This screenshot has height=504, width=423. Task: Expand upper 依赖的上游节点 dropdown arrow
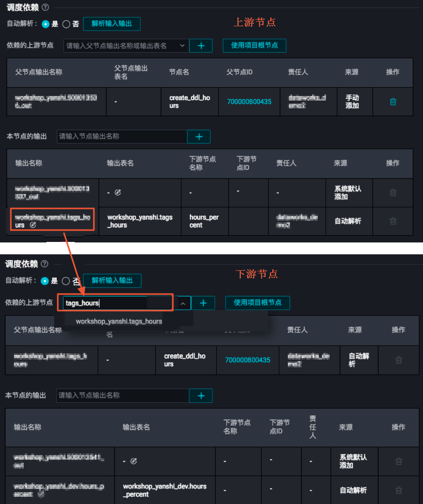tap(182, 45)
